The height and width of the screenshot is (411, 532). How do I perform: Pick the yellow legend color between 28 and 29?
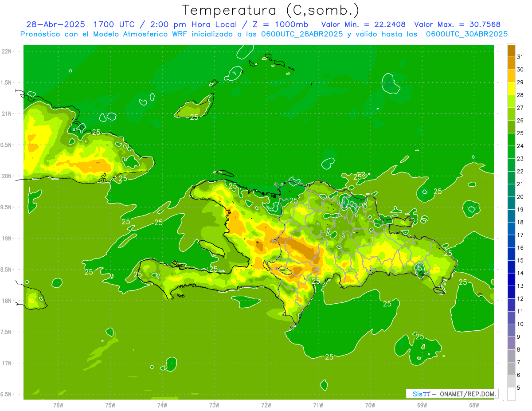[x=511, y=89]
